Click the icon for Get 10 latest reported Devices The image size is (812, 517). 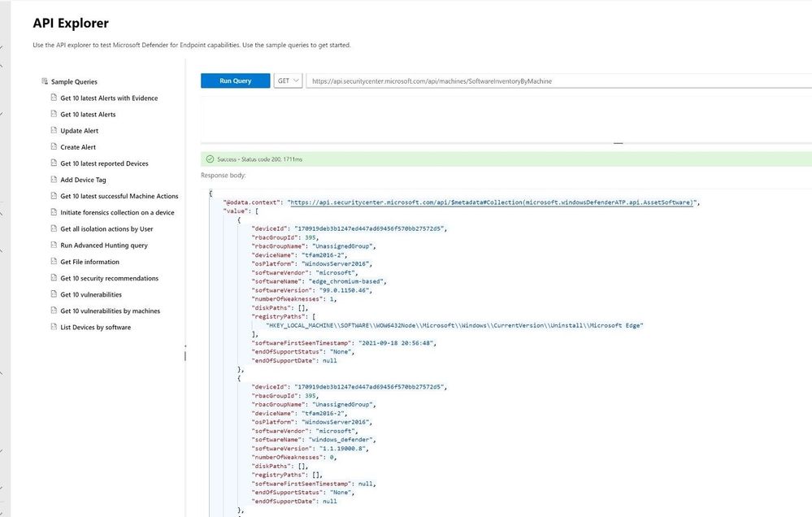54,163
